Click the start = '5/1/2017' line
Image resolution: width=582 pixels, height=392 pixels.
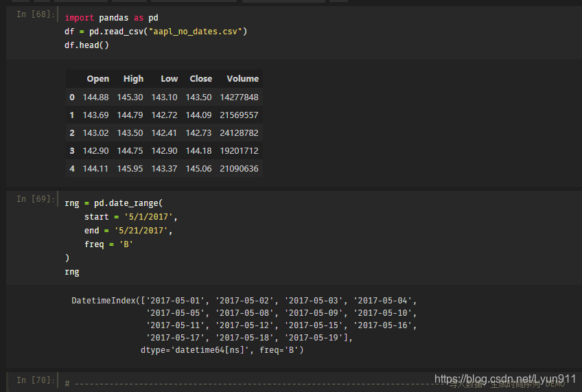pyautogui.click(x=131, y=217)
